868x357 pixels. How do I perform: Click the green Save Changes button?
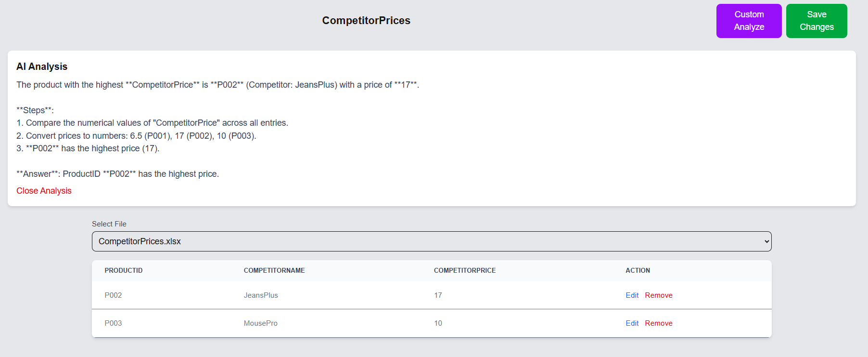tap(816, 21)
